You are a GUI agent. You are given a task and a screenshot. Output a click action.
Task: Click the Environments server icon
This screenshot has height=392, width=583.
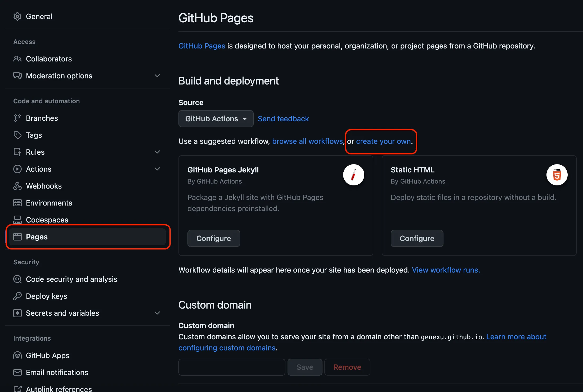pyautogui.click(x=17, y=203)
